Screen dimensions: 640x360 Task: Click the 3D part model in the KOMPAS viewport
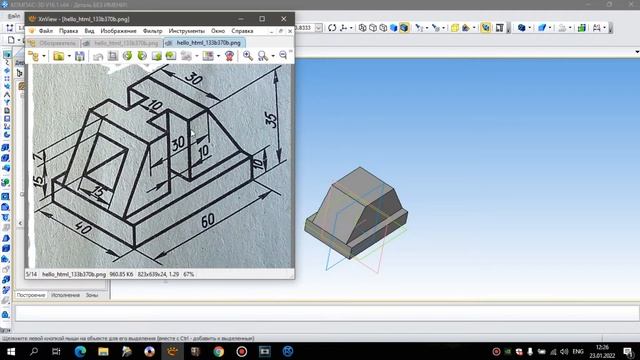356,212
